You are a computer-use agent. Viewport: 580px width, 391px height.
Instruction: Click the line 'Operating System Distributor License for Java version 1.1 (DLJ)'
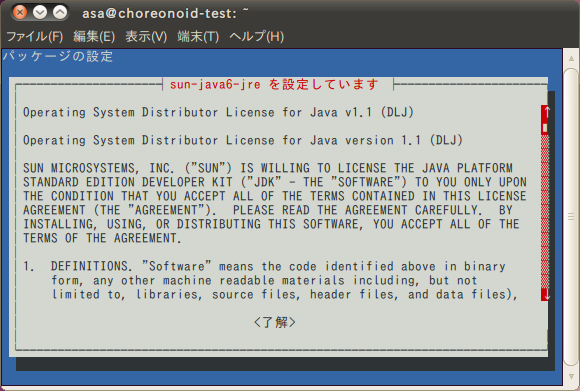pos(243,140)
